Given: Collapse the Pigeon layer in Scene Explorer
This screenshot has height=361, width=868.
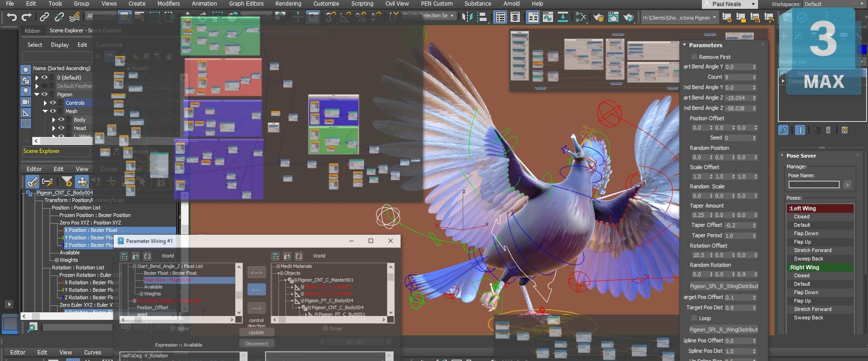Looking at the screenshot, I should click(36, 94).
